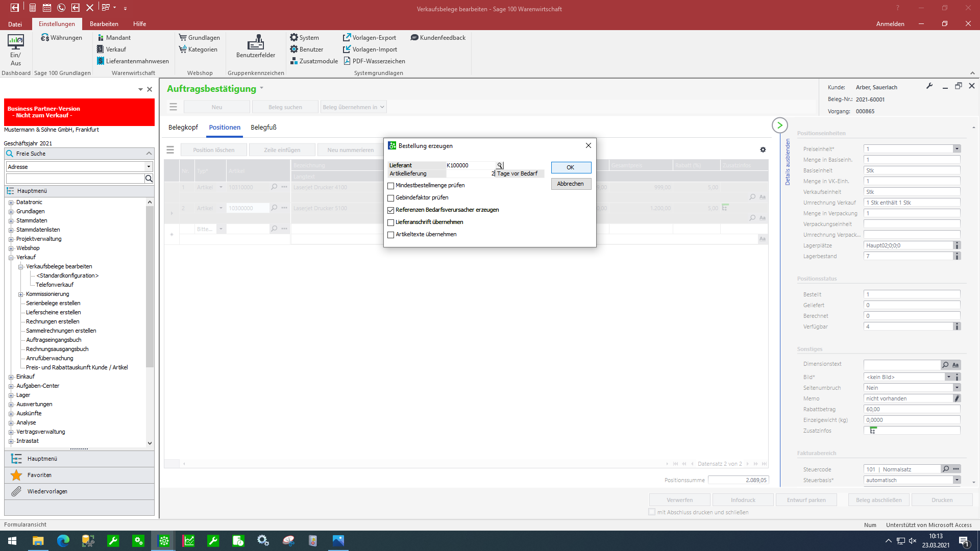Screen dimensions: 980x551
Task: Open Microsoft Edge from taskbar
Action: pos(63,541)
